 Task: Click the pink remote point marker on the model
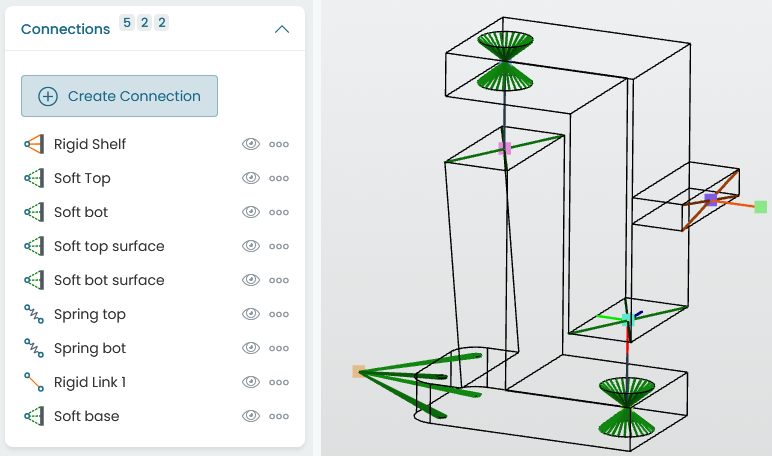(505, 148)
